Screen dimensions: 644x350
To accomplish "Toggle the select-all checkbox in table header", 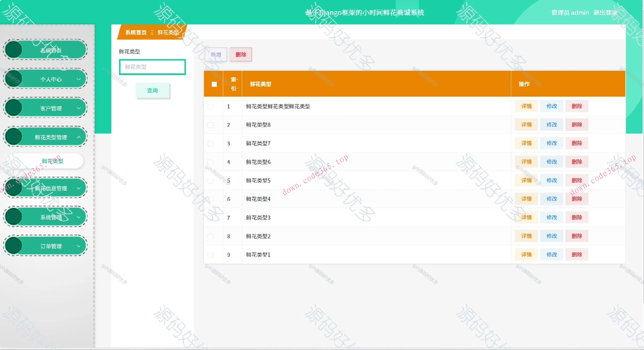I will coord(214,84).
